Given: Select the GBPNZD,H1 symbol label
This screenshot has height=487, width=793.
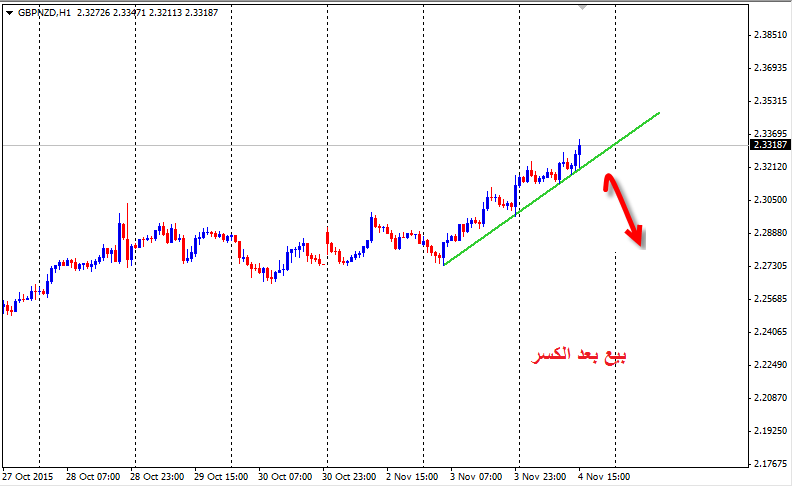Looking at the screenshot, I should [x=44, y=13].
